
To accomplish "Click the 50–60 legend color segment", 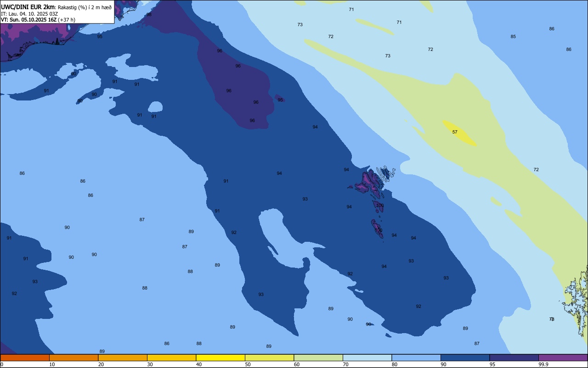I will pos(269,357).
